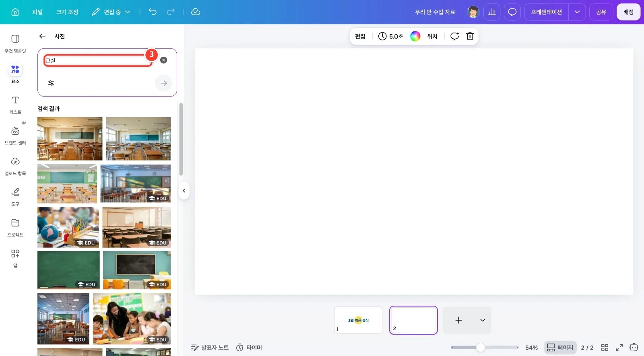Open the 크기 조정 menu
This screenshot has width=644, height=356.
click(67, 12)
